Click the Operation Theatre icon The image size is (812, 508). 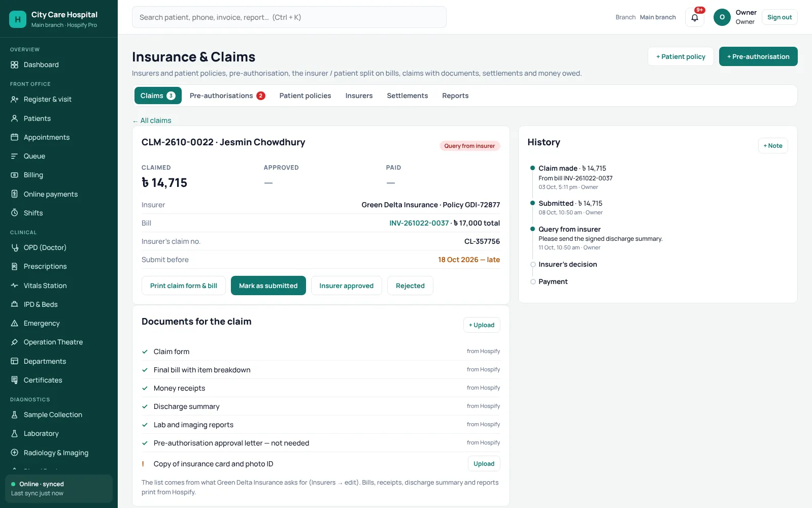point(14,342)
